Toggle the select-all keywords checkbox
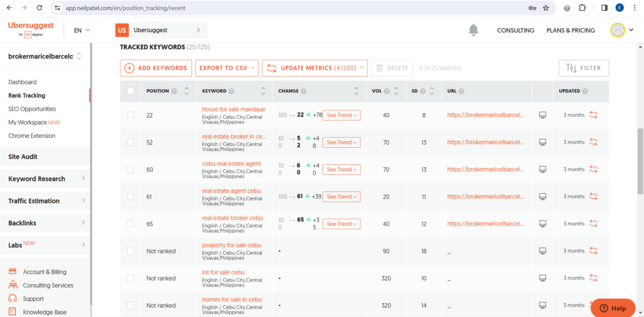This screenshot has width=644, height=317. [131, 91]
